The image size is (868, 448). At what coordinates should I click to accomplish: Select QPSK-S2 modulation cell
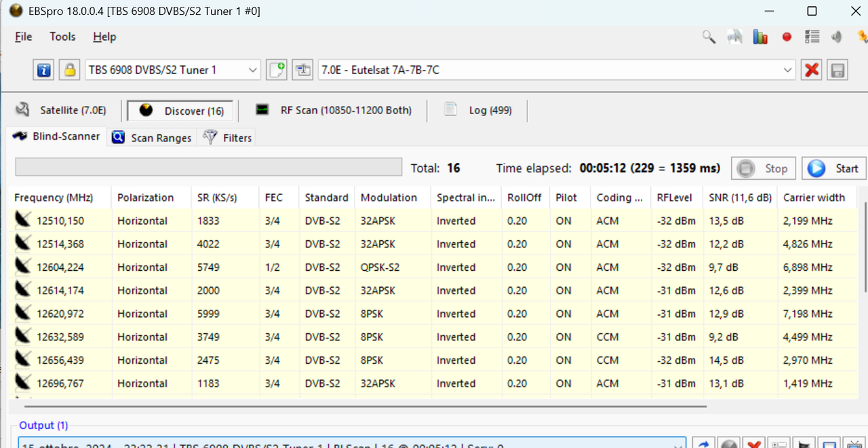[x=380, y=267]
